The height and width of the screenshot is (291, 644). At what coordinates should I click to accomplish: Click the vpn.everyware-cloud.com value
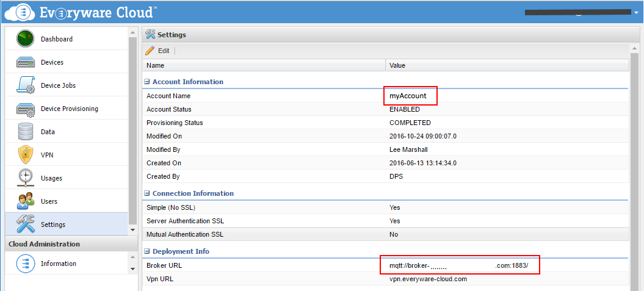point(428,279)
